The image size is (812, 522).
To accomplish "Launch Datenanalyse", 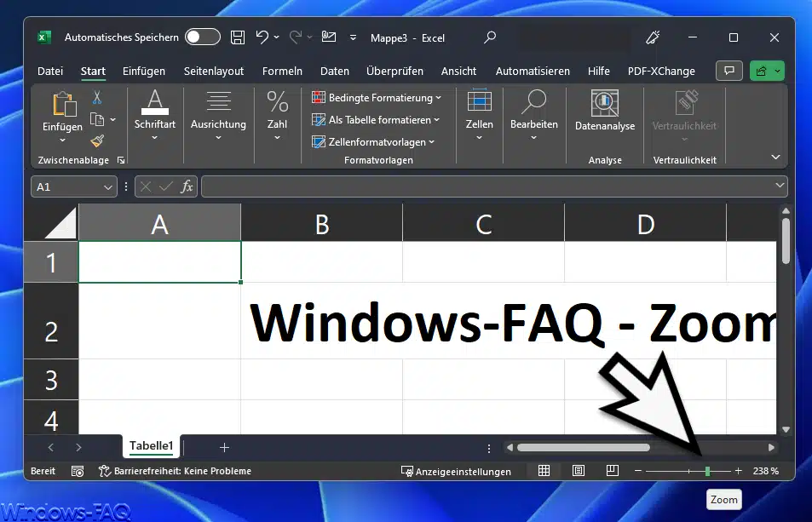I will (x=605, y=110).
